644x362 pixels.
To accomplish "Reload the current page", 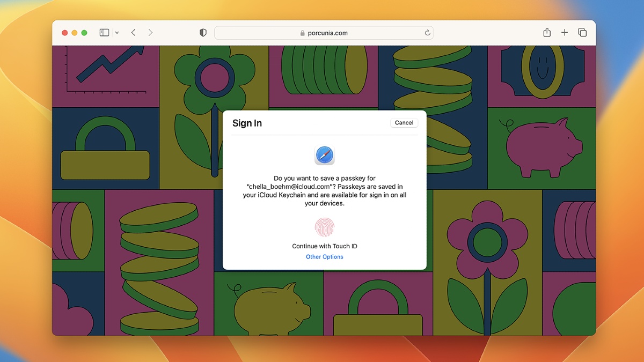I will coord(427,33).
